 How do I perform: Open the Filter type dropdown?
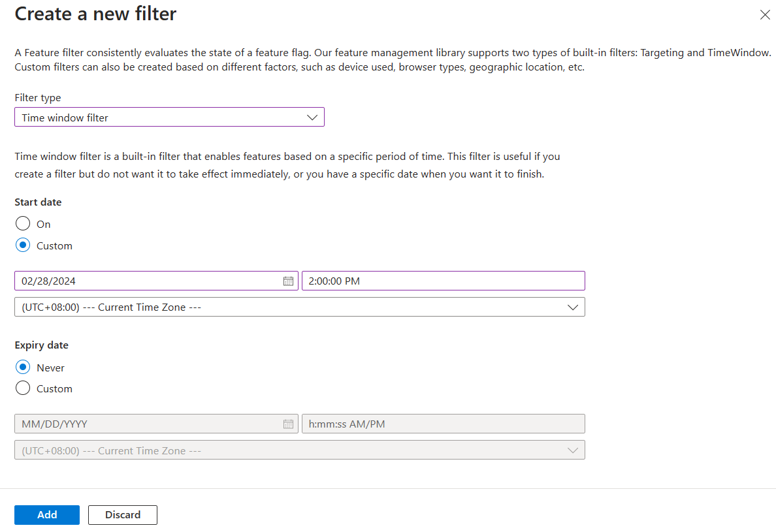pos(169,117)
